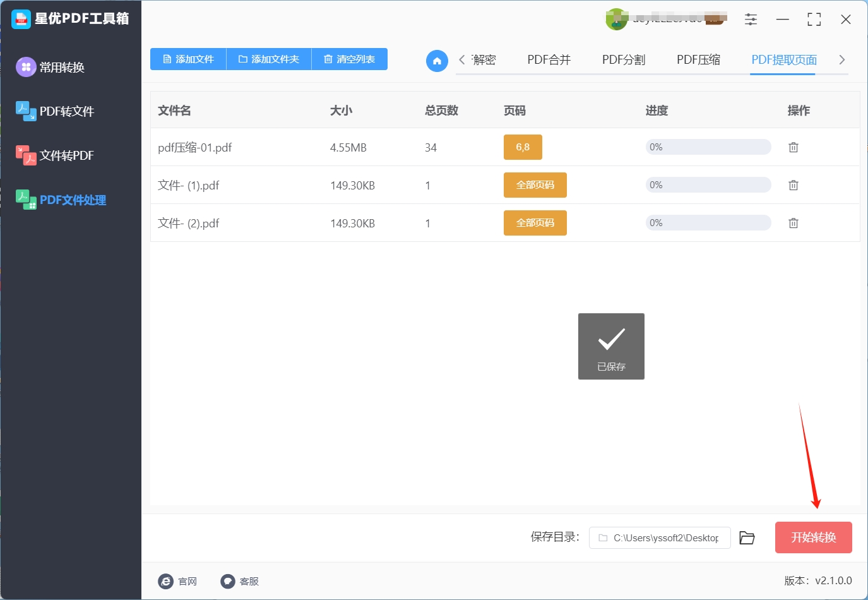Select file name pdf压缩-01.pdf
The width and height of the screenshot is (868, 600).
pos(194,148)
